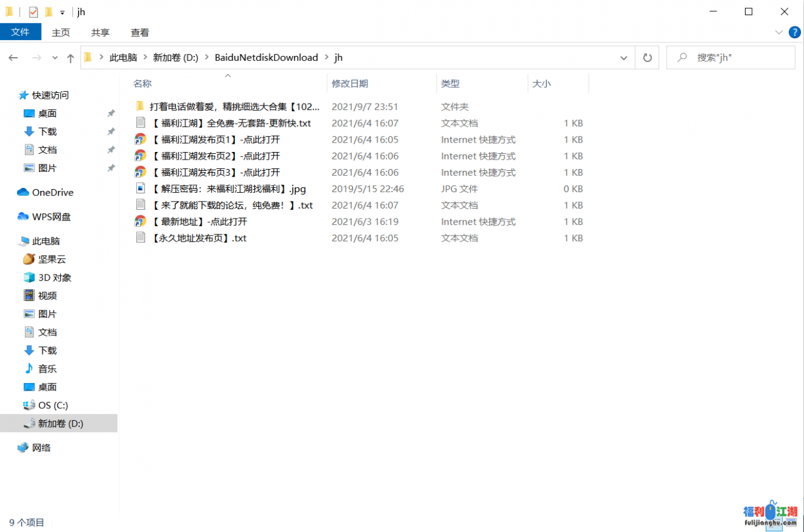
Task: Refresh the current folder view
Action: pyautogui.click(x=647, y=58)
